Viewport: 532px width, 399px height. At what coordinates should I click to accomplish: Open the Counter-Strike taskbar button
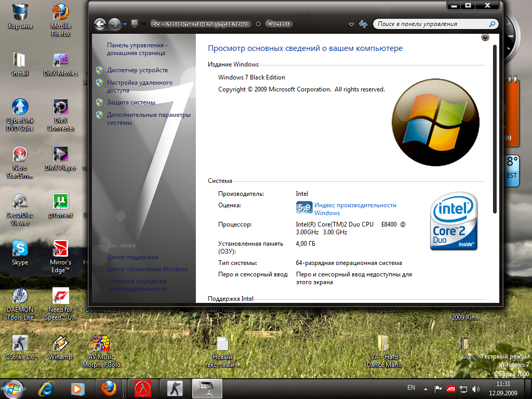point(175,389)
